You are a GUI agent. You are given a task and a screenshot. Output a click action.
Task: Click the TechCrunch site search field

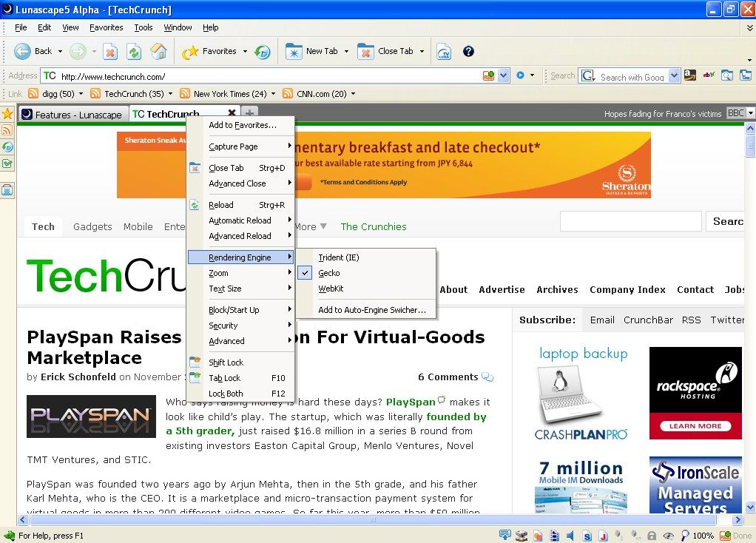[x=630, y=221]
